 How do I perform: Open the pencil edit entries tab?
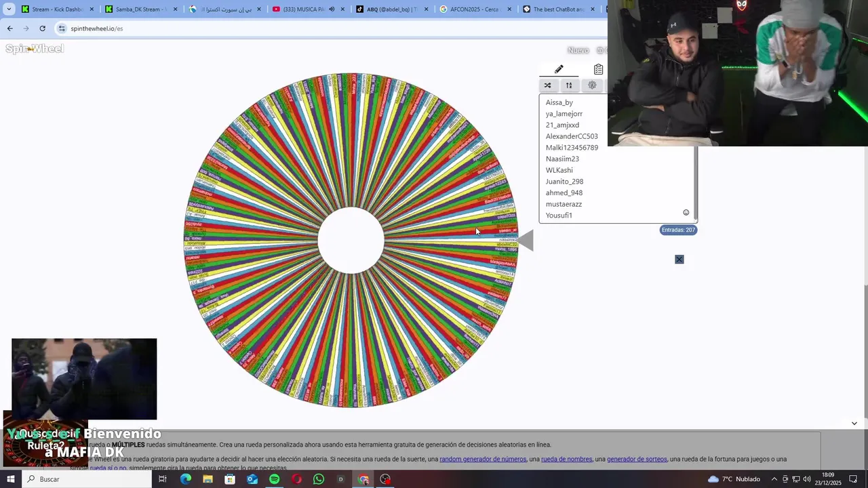click(x=559, y=69)
